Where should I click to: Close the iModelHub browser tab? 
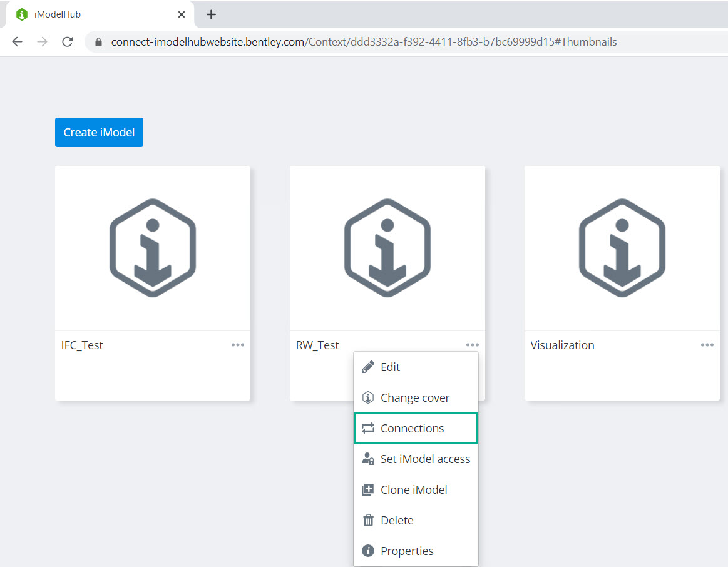[x=182, y=14]
